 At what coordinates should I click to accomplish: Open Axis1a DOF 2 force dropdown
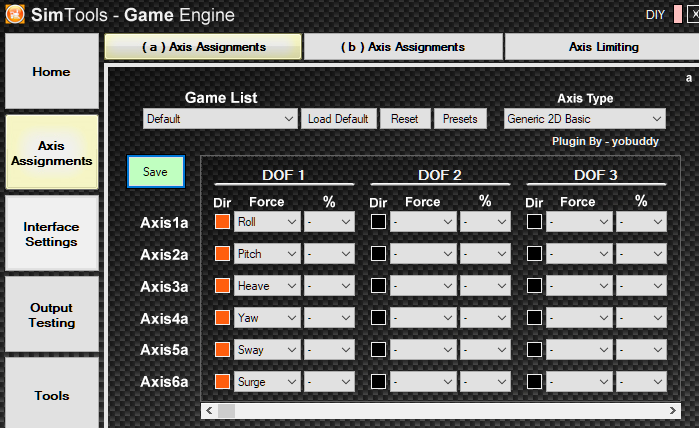(x=423, y=222)
